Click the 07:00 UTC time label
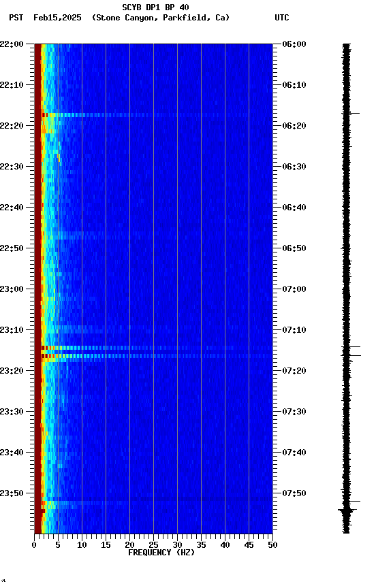 [294, 289]
